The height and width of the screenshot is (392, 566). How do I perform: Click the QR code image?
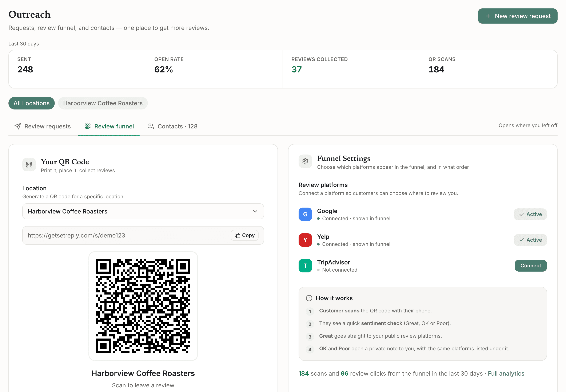(143, 306)
